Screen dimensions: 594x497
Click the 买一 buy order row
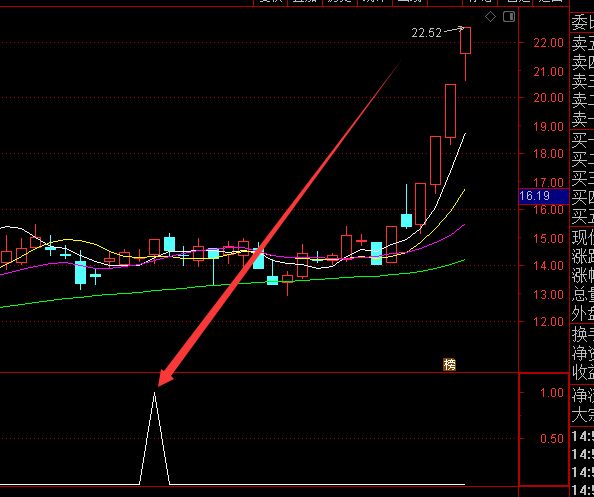pos(582,140)
